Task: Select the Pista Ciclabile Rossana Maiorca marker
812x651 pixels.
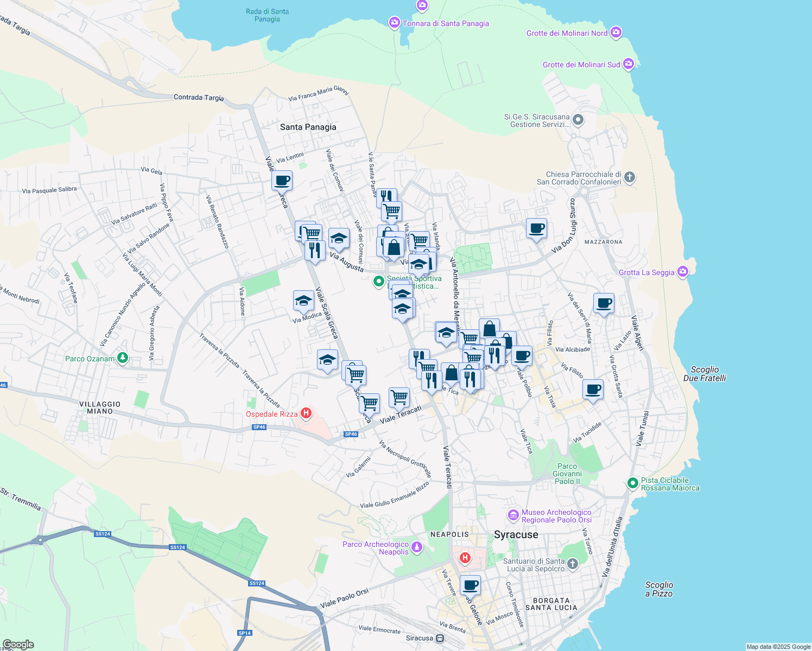Action: pos(633,481)
